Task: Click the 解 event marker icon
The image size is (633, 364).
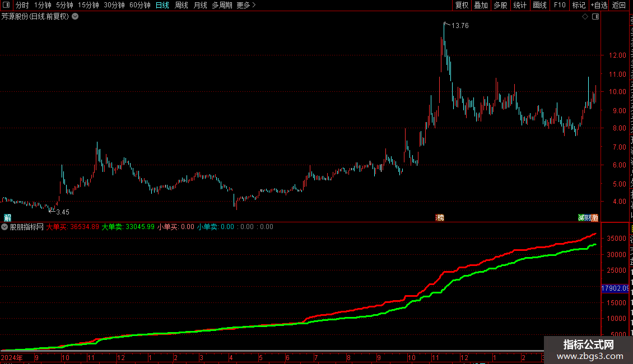Action: click(x=7, y=218)
